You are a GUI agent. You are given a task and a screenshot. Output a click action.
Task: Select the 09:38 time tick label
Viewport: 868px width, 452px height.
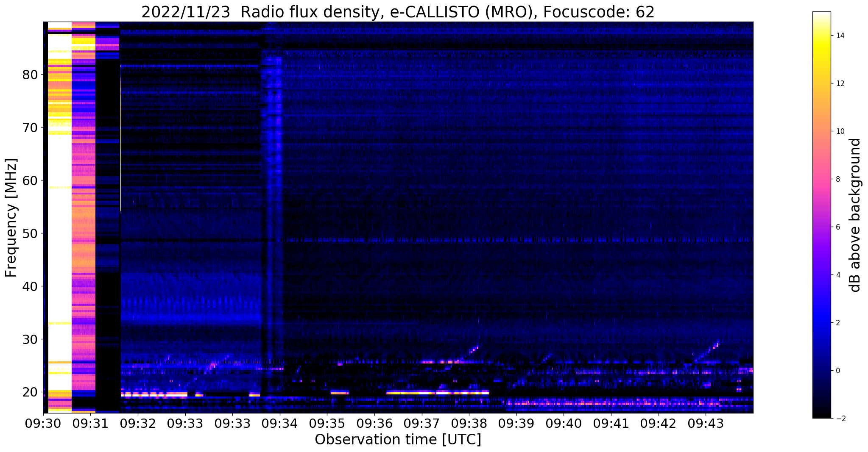[469, 424]
